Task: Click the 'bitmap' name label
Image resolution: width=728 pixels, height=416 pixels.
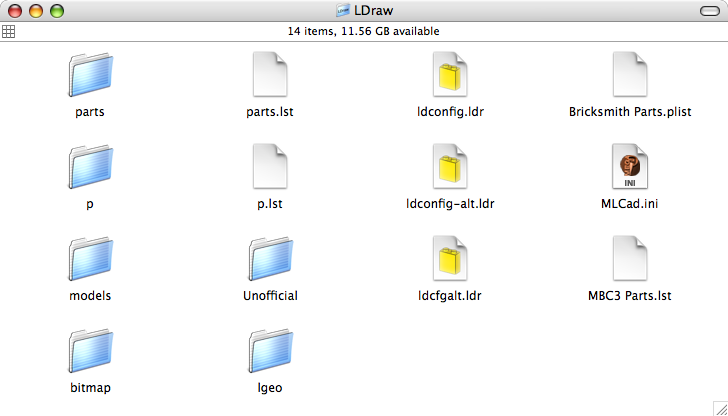Action: tap(90, 388)
